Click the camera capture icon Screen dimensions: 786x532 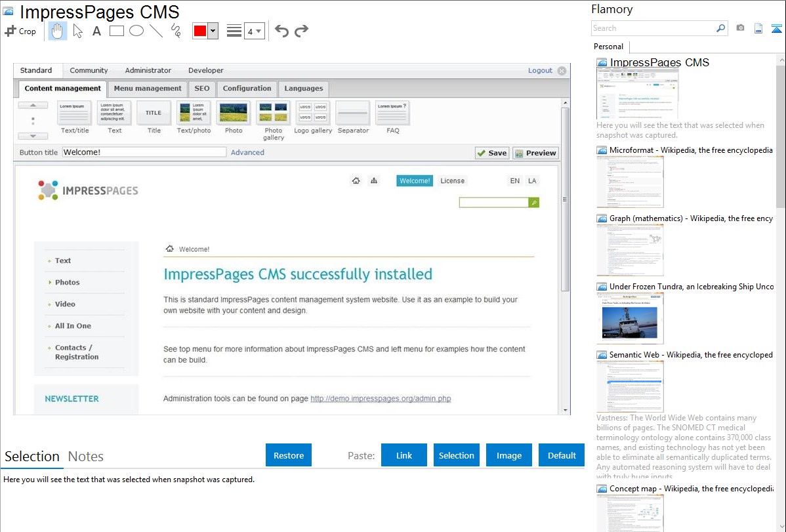coord(740,28)
